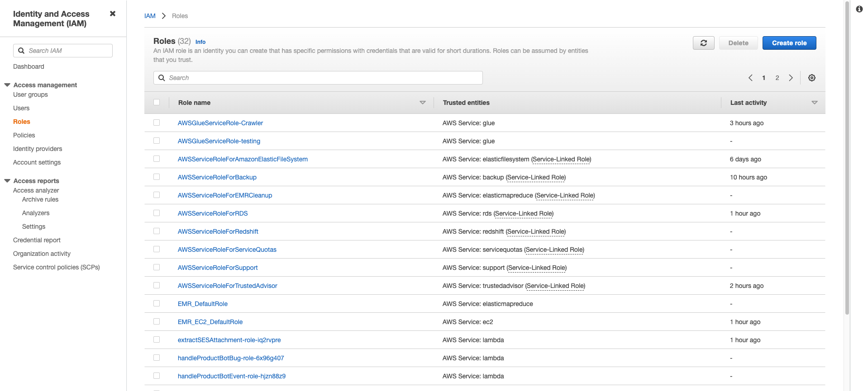Open table preferences gear icon

[x=812, y=78]
